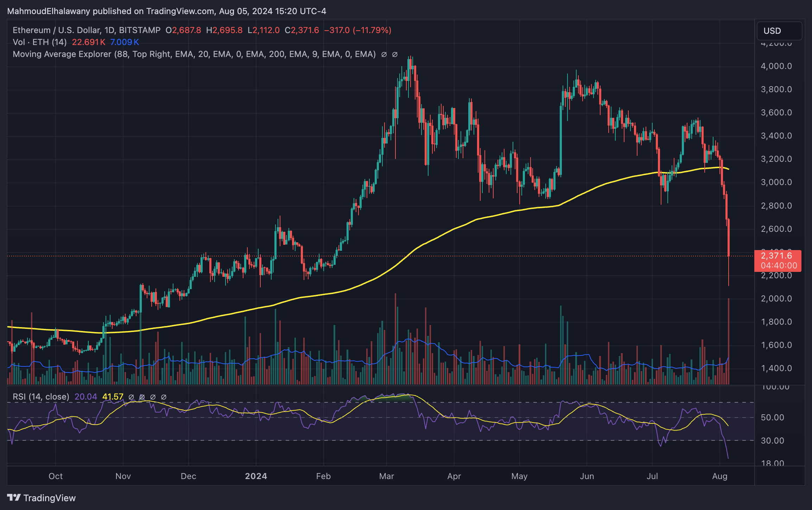Click last ∅ symbol in RSI legend

click(164, 397)
